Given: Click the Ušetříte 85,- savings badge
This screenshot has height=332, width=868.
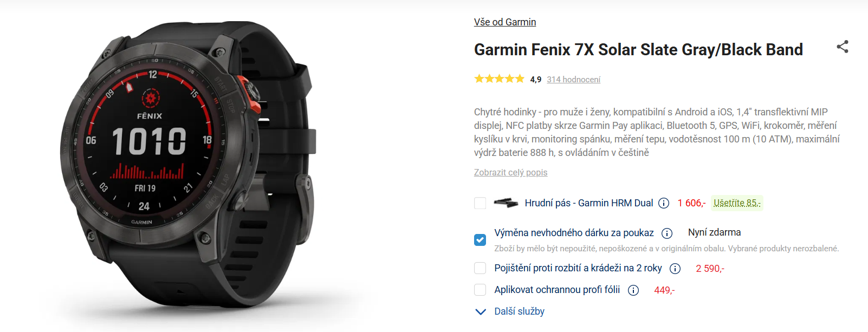Looking at the screenshot, I should tap(737, 203).
